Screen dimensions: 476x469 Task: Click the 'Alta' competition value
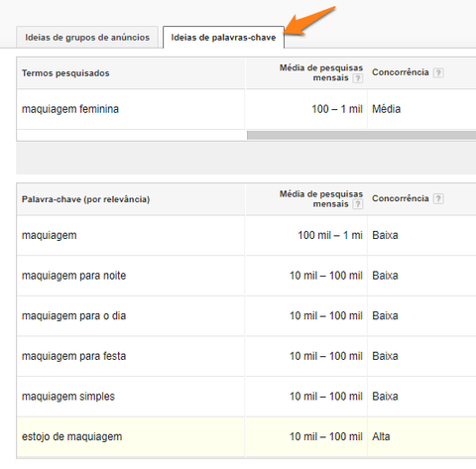click(x=381, y=437)
